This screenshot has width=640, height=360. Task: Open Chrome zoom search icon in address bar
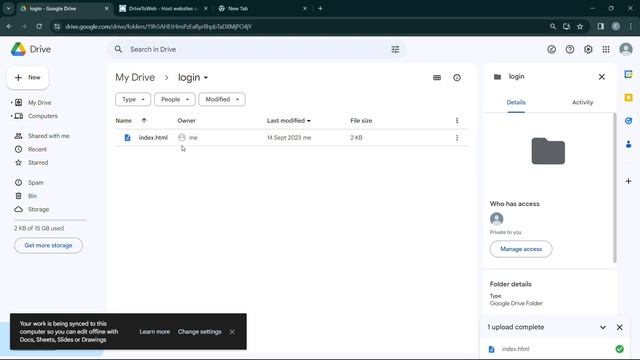click(553, 27)
